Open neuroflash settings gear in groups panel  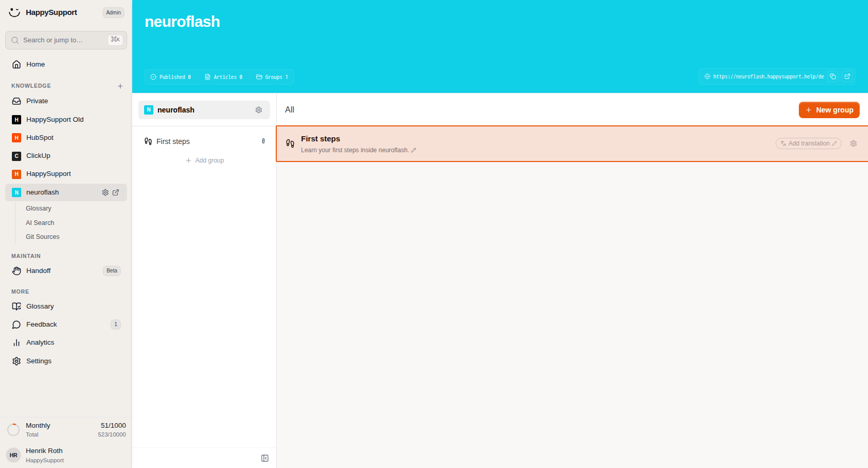(x=259, y=110)
